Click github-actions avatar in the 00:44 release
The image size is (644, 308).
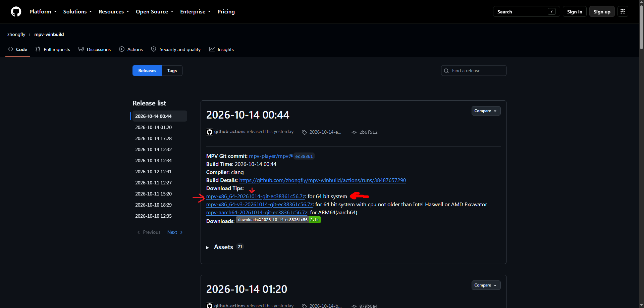click(210, 132)
